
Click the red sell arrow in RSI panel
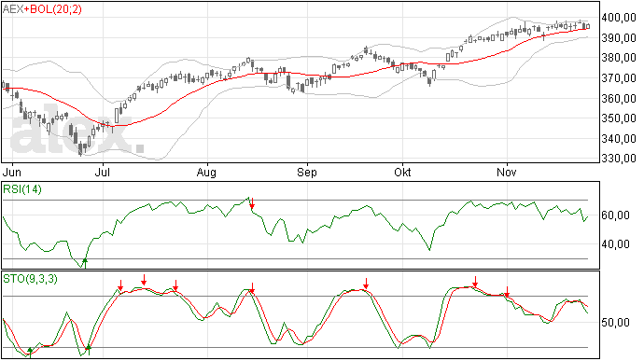[x=252, y=202]
